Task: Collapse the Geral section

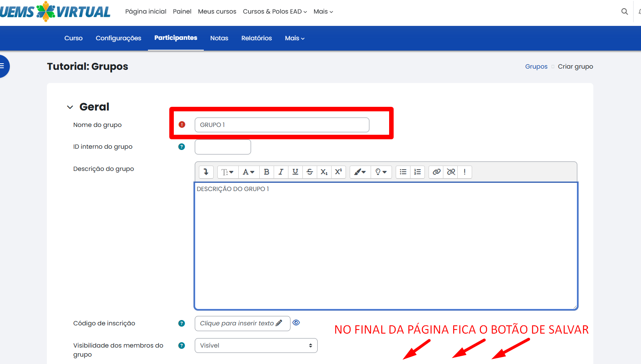Action: tap(70, 107)
